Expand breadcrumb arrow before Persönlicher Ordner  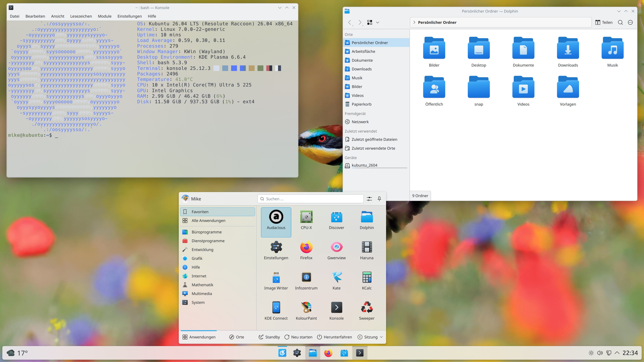click(414, 22)
